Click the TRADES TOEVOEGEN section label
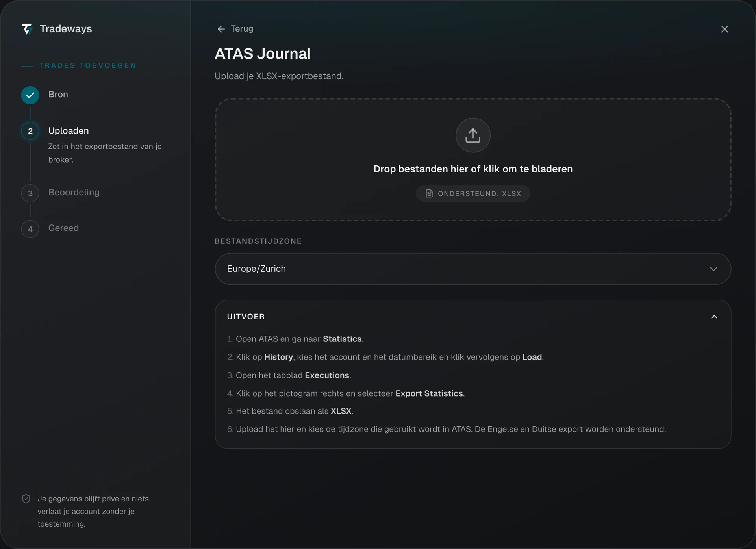 [x=87, y=65]
